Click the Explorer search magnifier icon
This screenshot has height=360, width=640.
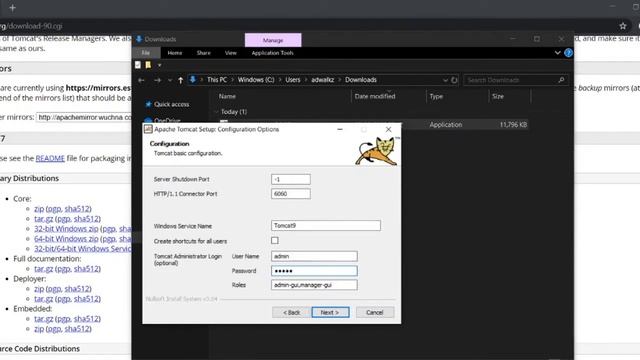(x=561, y=80)
